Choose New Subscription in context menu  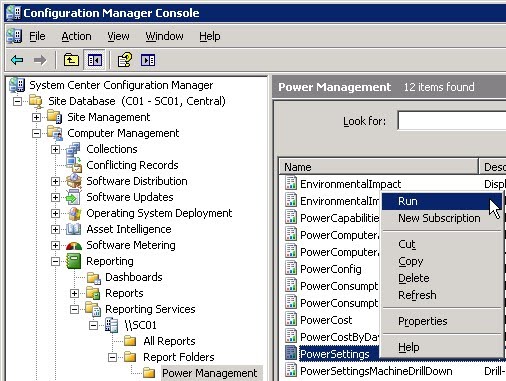pyautogui.click(x=441, y=218)
